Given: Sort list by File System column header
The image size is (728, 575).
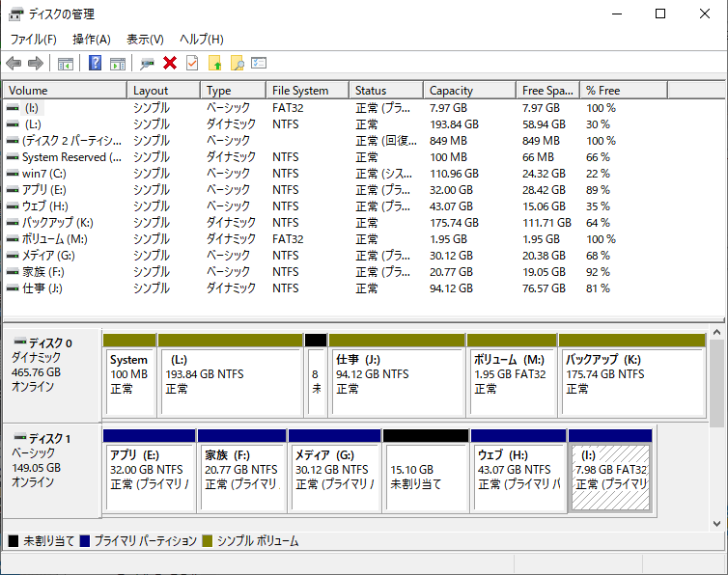Looking at the screenshot, I should [300, 91].
